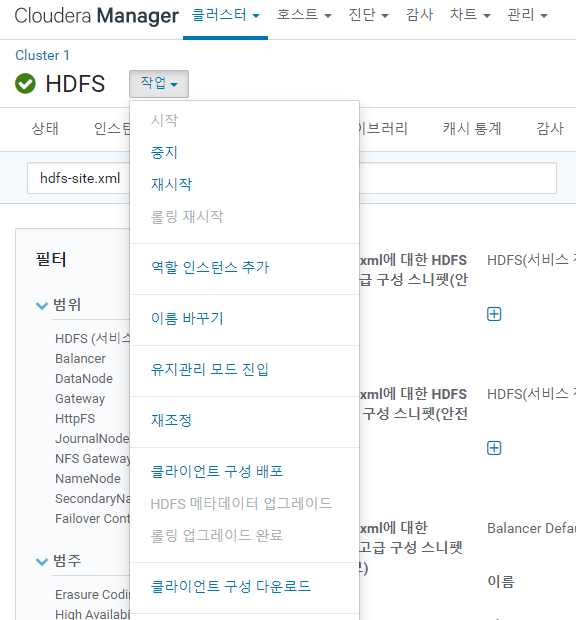Screen dimensions: 576x620
Task: Filter by HttpFS scope
Action: click(75, 419)
